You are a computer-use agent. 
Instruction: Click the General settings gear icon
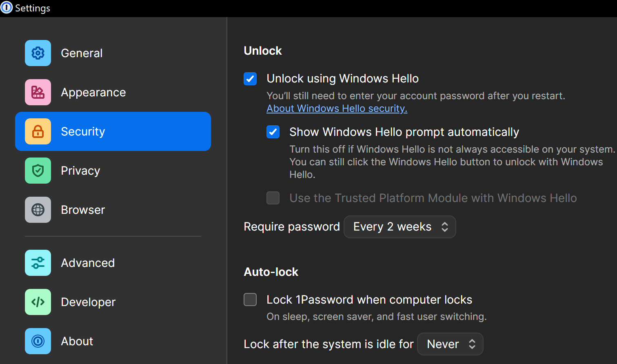38,53
